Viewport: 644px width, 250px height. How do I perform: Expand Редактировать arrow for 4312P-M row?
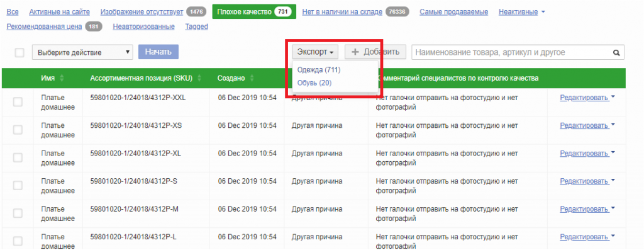point(613,208)
